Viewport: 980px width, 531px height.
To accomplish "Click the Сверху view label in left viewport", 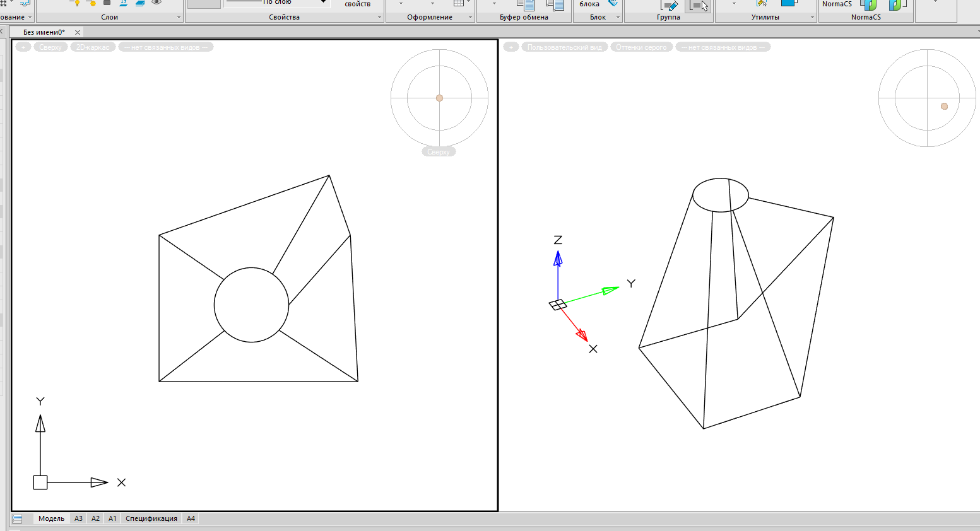I will [50, 47].
